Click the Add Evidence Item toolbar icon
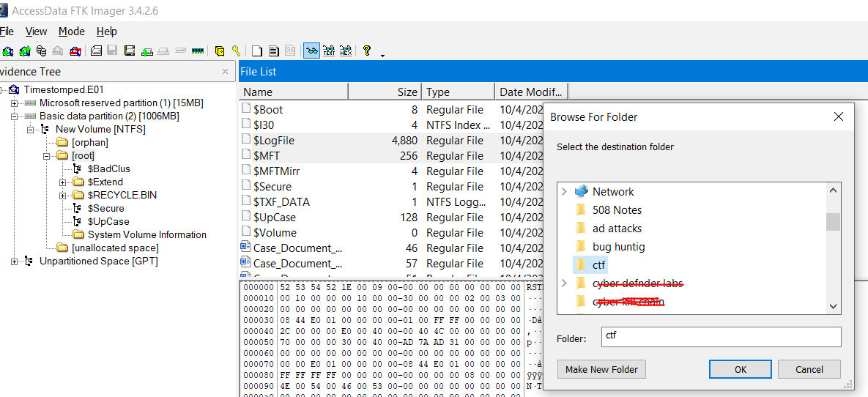 [x=8, y=51]
